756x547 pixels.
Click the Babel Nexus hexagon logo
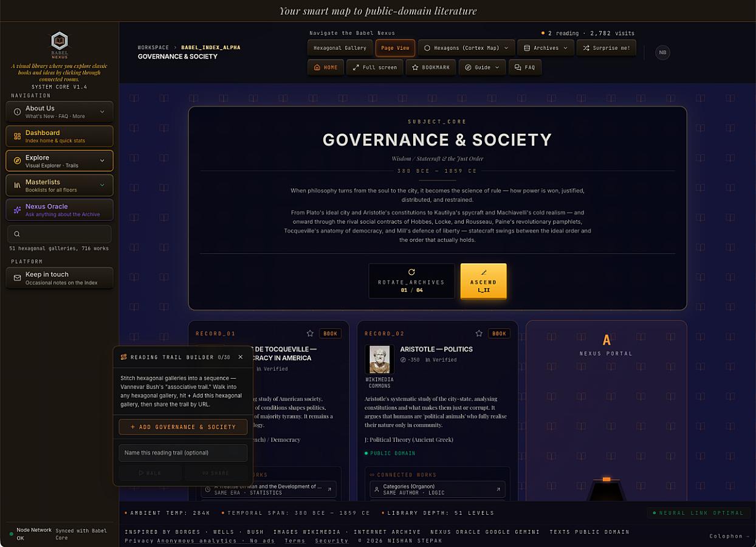[60, 41]
